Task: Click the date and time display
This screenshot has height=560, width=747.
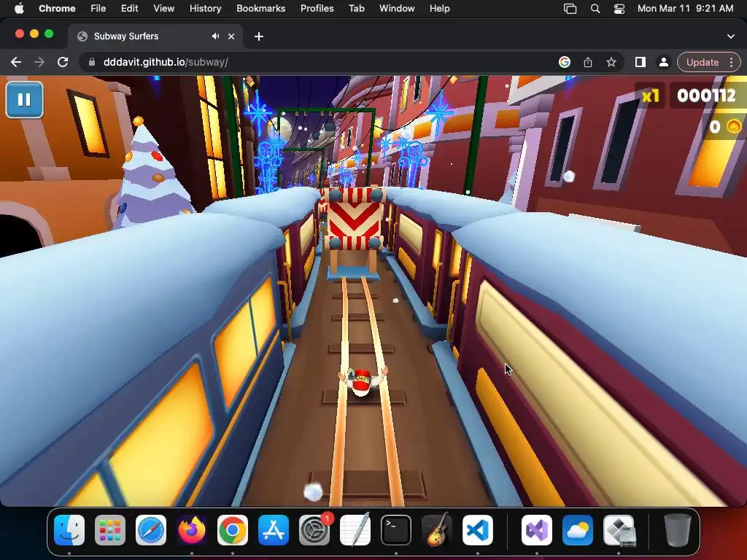Action: 685,8
